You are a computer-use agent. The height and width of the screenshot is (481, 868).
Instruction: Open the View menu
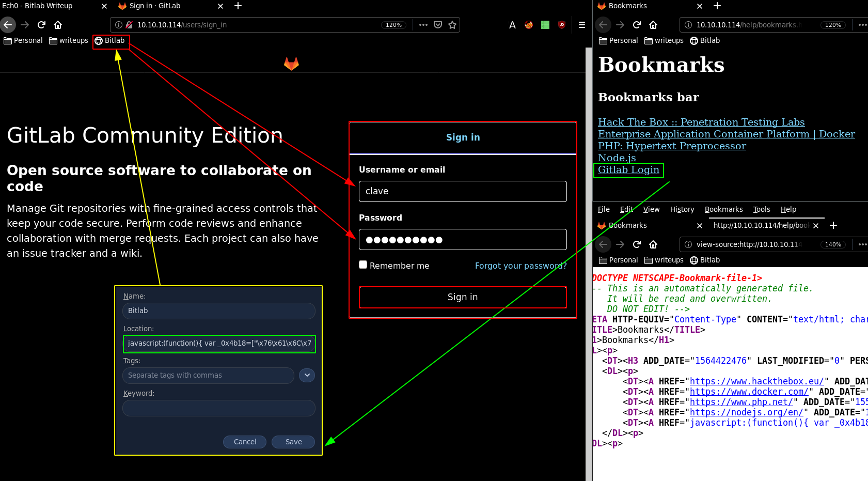[651, 209]
